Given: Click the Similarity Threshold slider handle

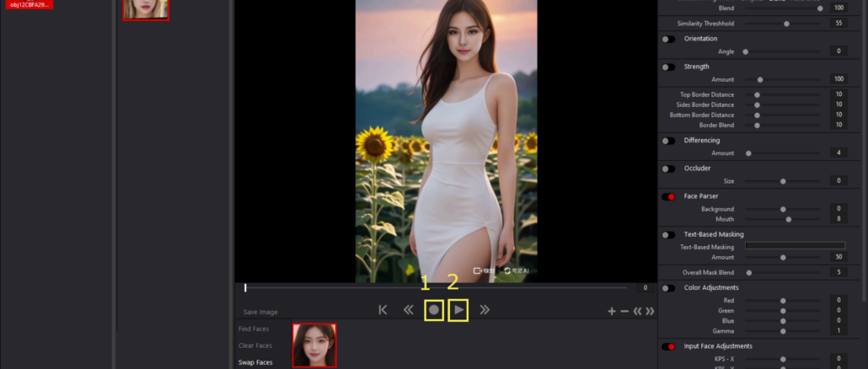Looking at the screenshot, I should (x=786, y=24).
